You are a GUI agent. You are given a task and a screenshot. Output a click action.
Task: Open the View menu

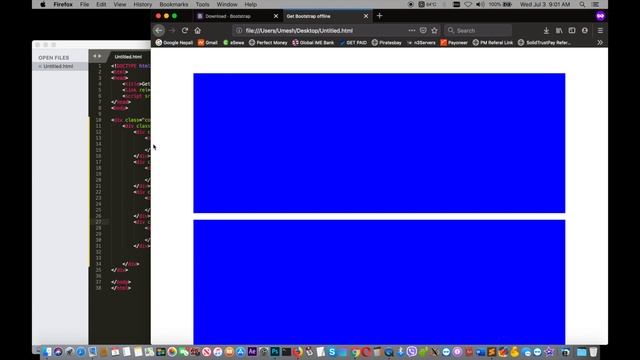(120, 4)
